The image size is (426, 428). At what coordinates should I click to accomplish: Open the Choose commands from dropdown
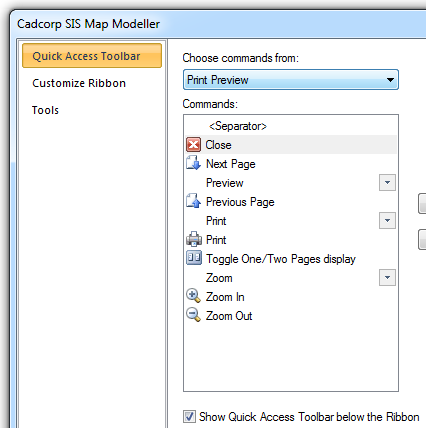(x=291, y=80)
